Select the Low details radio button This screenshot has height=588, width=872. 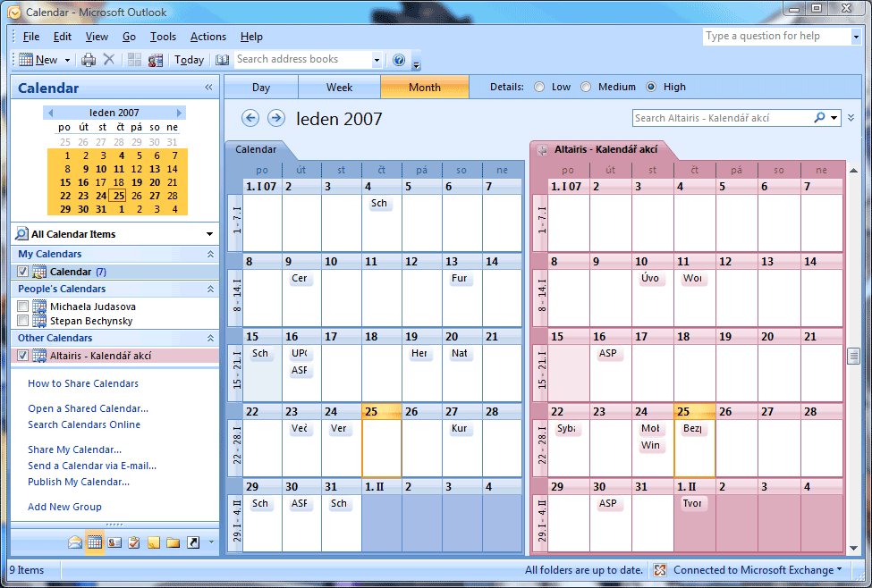539,87
